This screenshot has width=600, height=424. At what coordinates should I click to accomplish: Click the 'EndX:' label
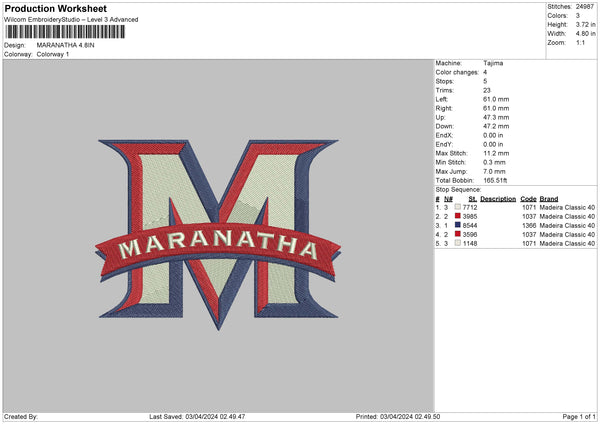pyautogui.click(x=444, y=135)
